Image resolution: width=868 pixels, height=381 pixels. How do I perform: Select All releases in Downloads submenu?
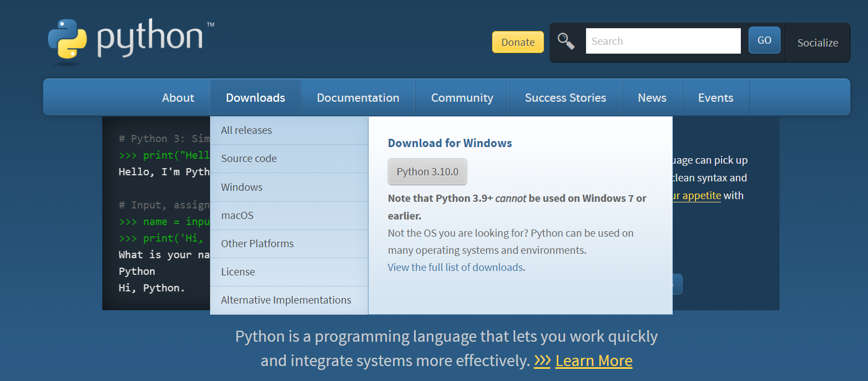(x=247, y=131)
